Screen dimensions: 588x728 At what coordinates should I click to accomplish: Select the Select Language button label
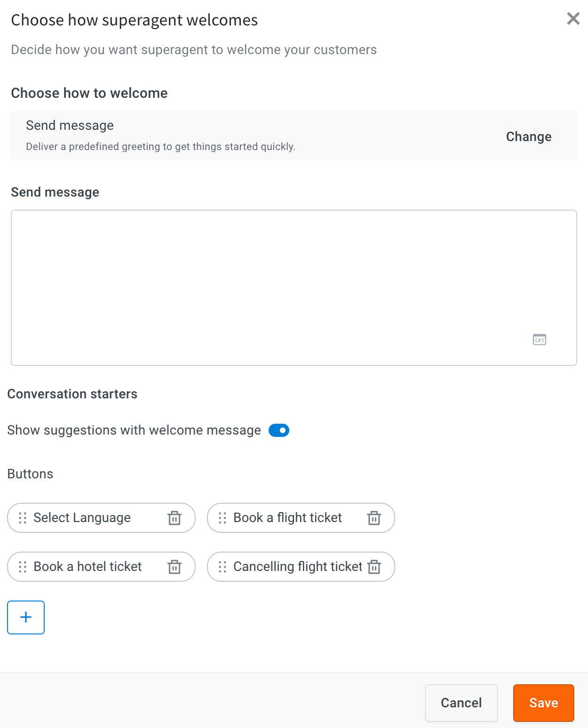82,518
